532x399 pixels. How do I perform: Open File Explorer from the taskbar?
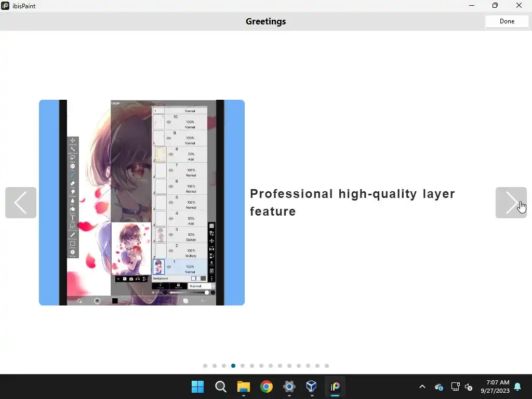243,387
